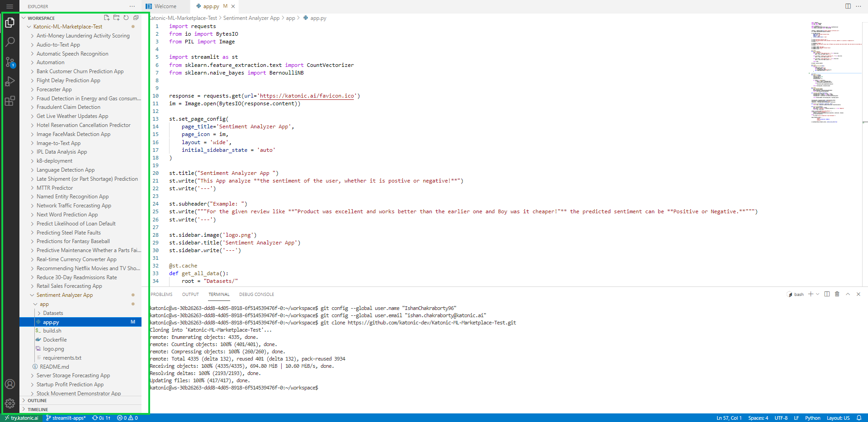868x422 pixels.
Task: Refresh the Explorer file tree
Action: pos(126,18)
